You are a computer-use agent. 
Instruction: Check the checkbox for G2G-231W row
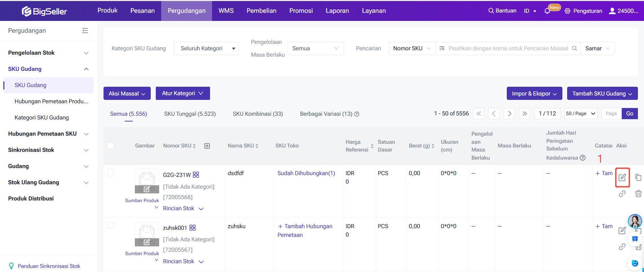111,173
